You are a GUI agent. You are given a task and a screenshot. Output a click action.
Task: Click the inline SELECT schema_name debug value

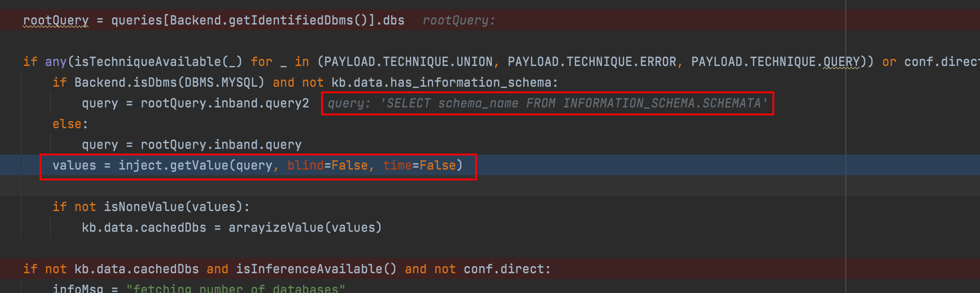pyautogui.click(x=547, y=103)
